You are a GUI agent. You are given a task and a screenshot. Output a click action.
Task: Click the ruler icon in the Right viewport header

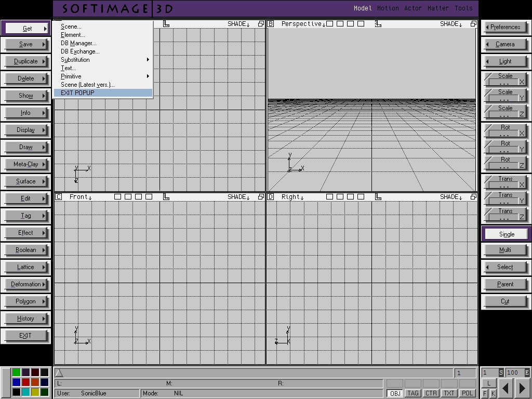(378, 197)
